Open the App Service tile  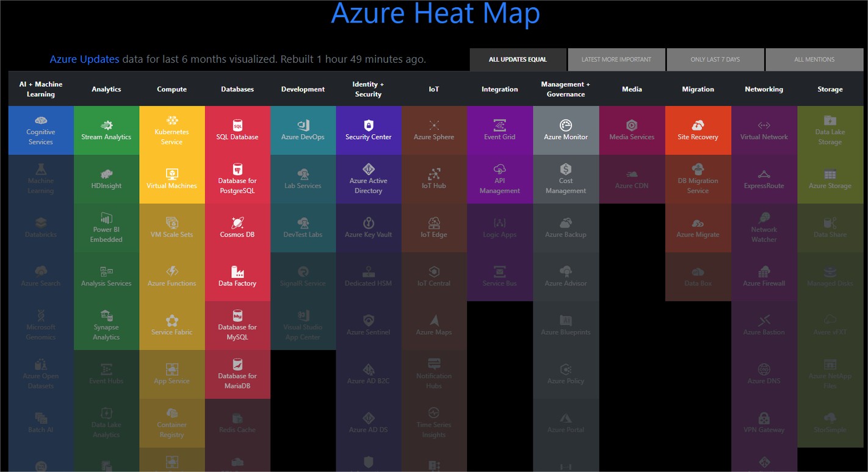coord(172,374)
